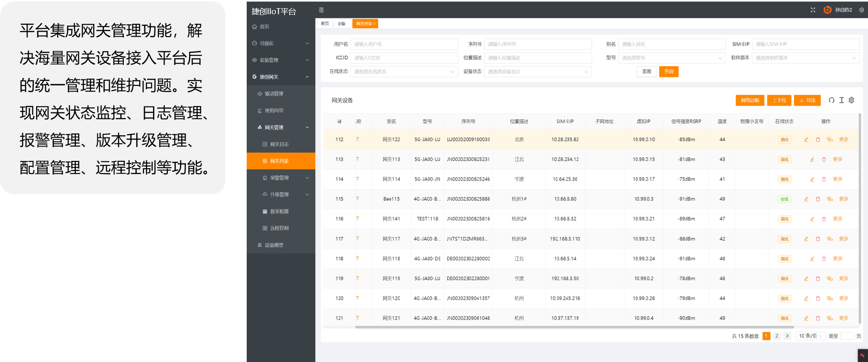
Task: Click the 查询 search button
Action: tap(668, 72)
